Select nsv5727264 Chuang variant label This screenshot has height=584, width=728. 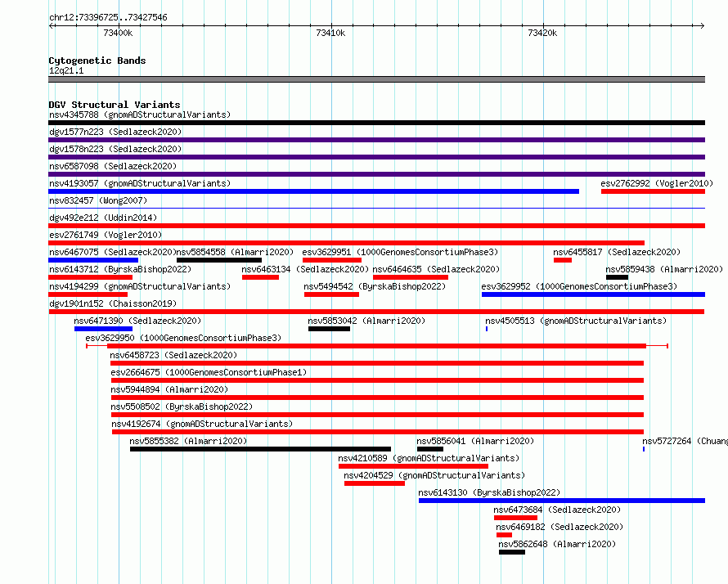coord(685,441)
